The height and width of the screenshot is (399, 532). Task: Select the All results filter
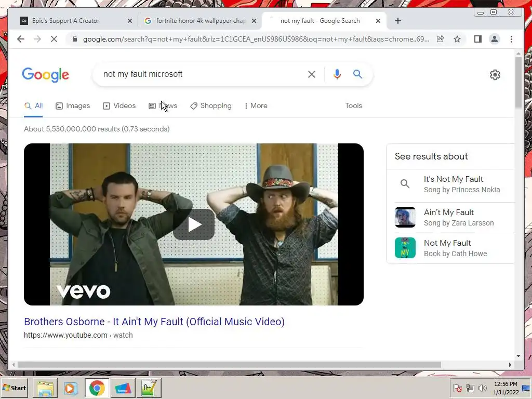coord(34,106)
